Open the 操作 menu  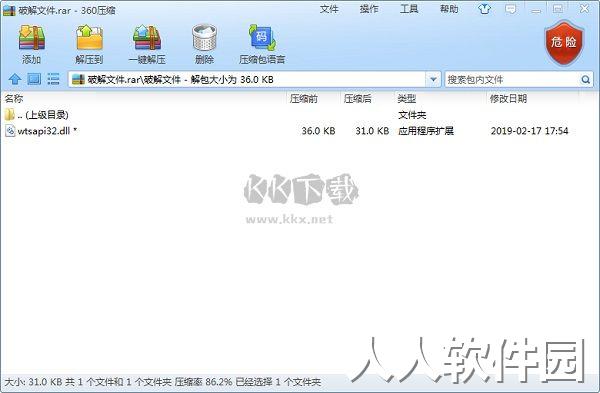[x=369, y=9]
